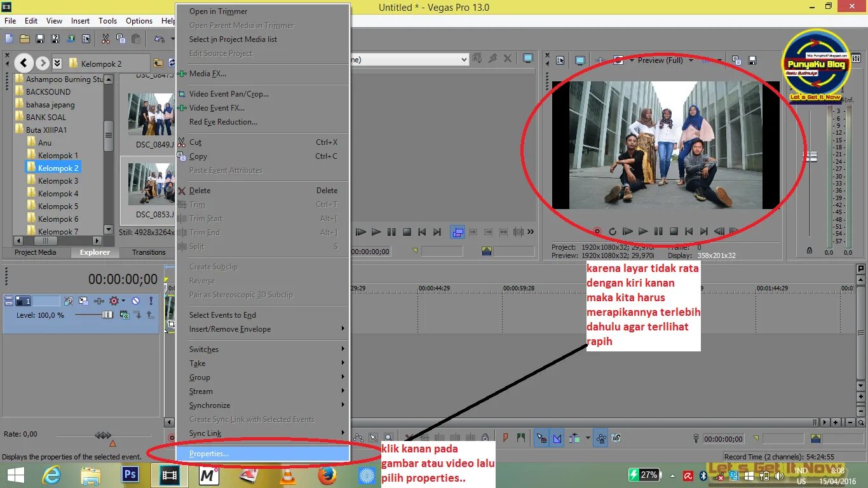Viewport: 868px width, 488px height.
Task: Click Pause in the Video Preview transport
Action: [x=658, y=232]
